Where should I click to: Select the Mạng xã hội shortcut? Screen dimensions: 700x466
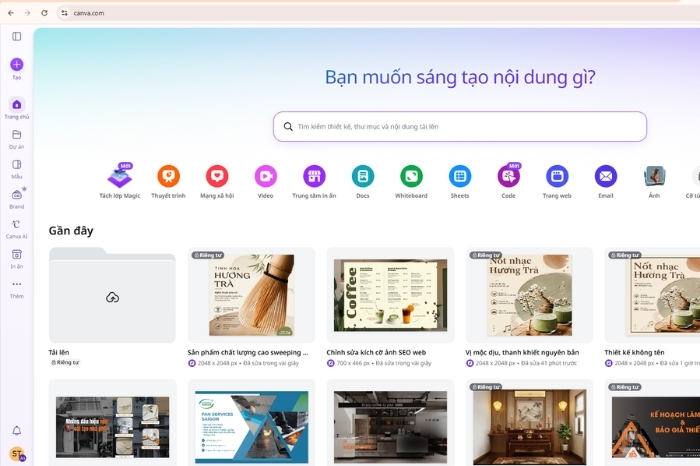(x=217, y=181)
